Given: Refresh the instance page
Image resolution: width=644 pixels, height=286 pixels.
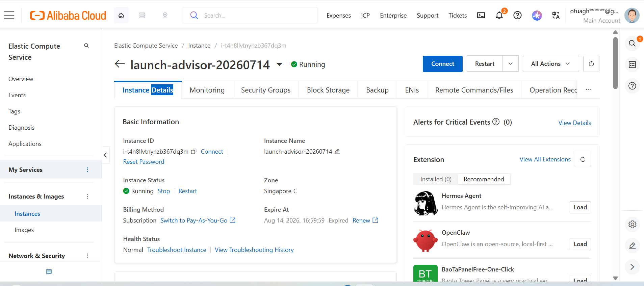Looking at the screenshot, I should point(591,64).
